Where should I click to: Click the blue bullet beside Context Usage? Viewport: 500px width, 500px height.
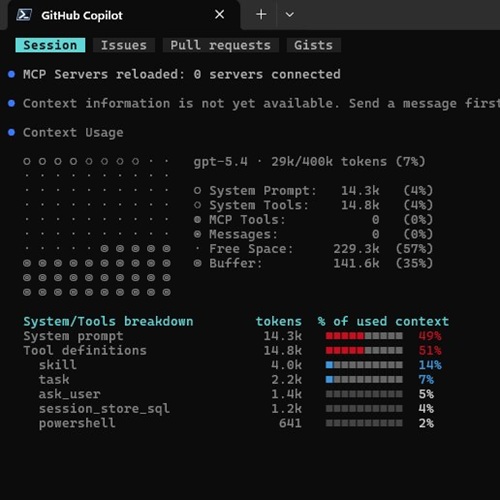(x=11, y=132)
